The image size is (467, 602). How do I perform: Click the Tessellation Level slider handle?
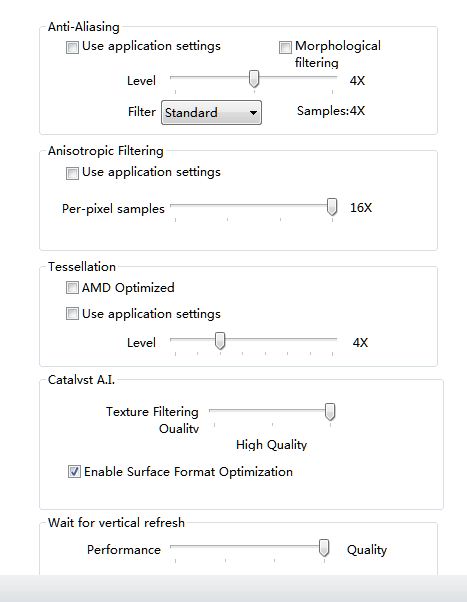(220, 341)
